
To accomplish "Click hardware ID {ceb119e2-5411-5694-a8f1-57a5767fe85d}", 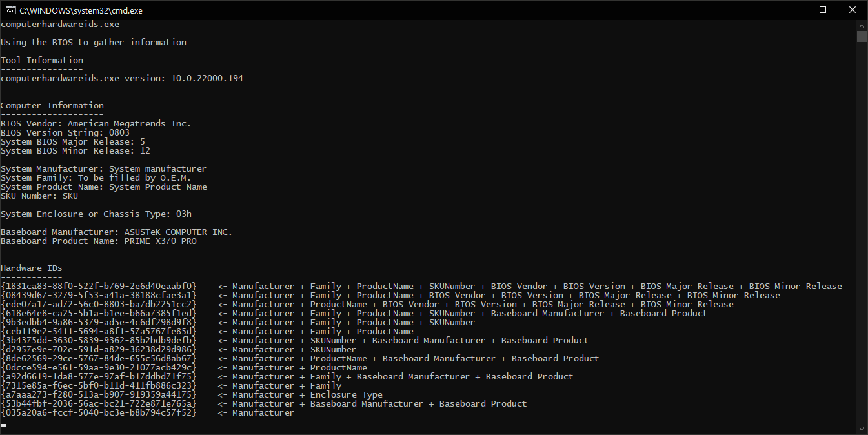I will pos(99,331).
